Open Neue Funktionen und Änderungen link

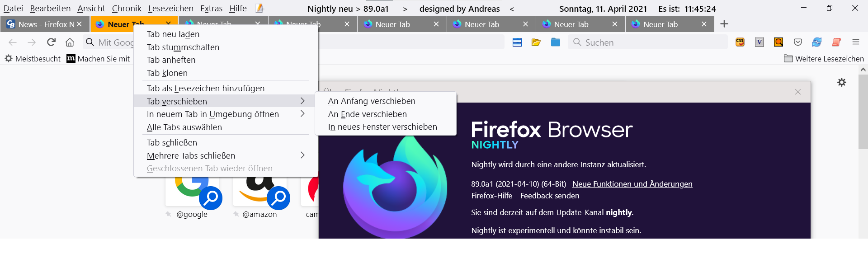pyautogui.click(x=632, y=184)
